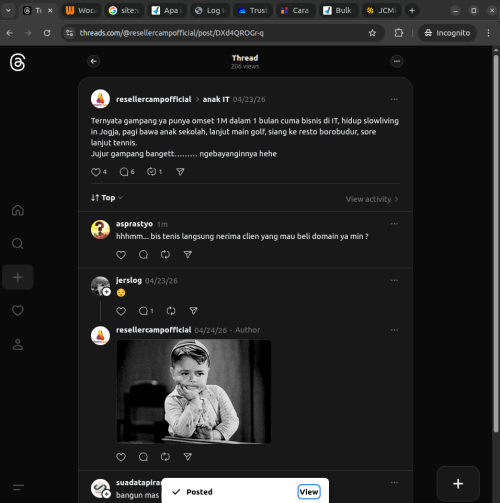Expand the Top sort dropdown
This screenshot has width=500, height=503.
click(x=107, y=198)
